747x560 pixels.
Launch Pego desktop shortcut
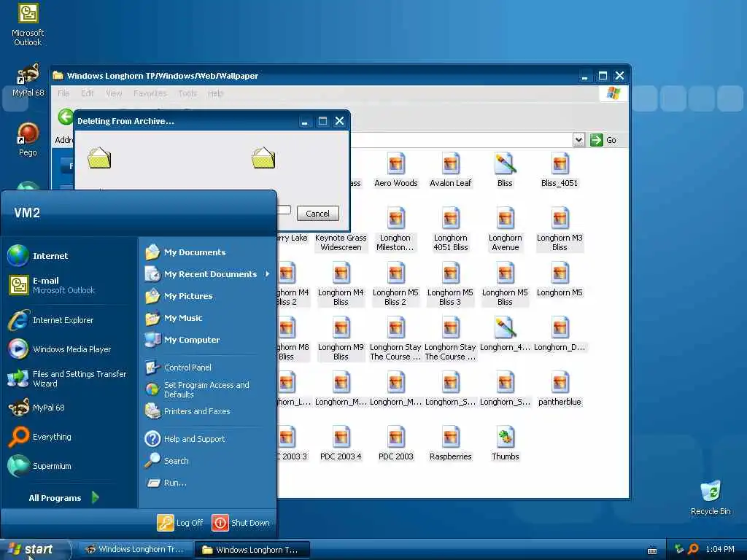point(28,139)
